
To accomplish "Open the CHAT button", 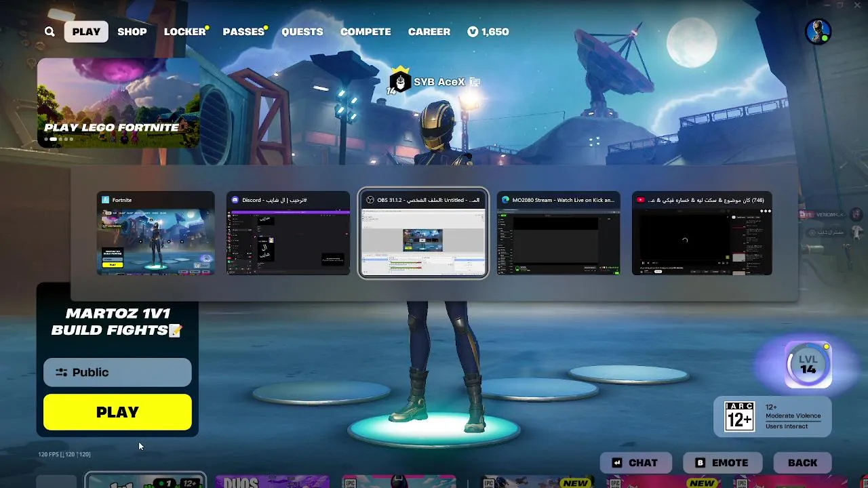I will click(x=635, y=463).
